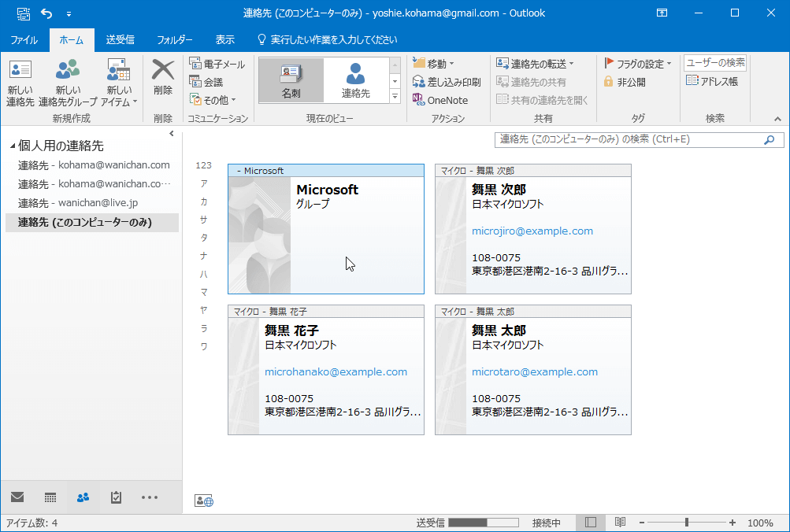Switch to Calendar module
This screenshot has height=532, width=790.
pyautogui.click(x=50, y=497)
